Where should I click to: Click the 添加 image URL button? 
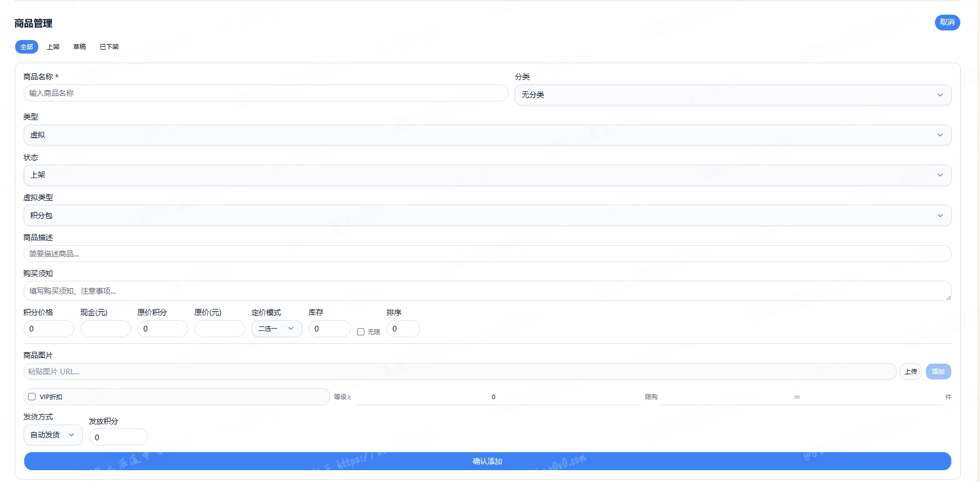938,372
